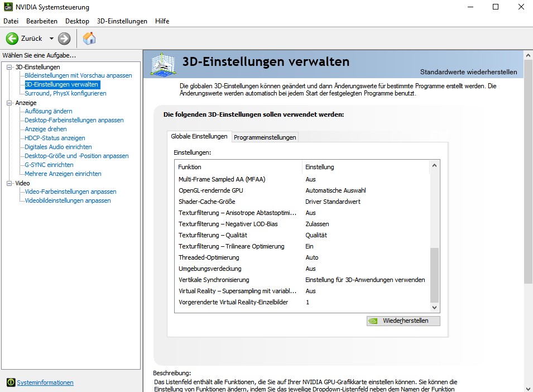The height and width of the screenshot is (392, 533).
Task: Select Texturfilterung Negativer LOD-Bias row
Action: 302,224
